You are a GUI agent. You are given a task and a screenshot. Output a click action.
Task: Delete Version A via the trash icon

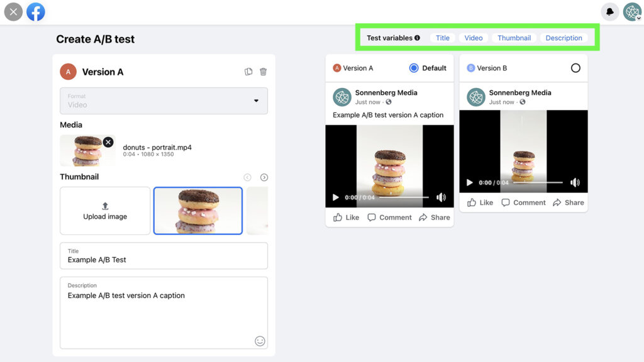tap(263, 72)
